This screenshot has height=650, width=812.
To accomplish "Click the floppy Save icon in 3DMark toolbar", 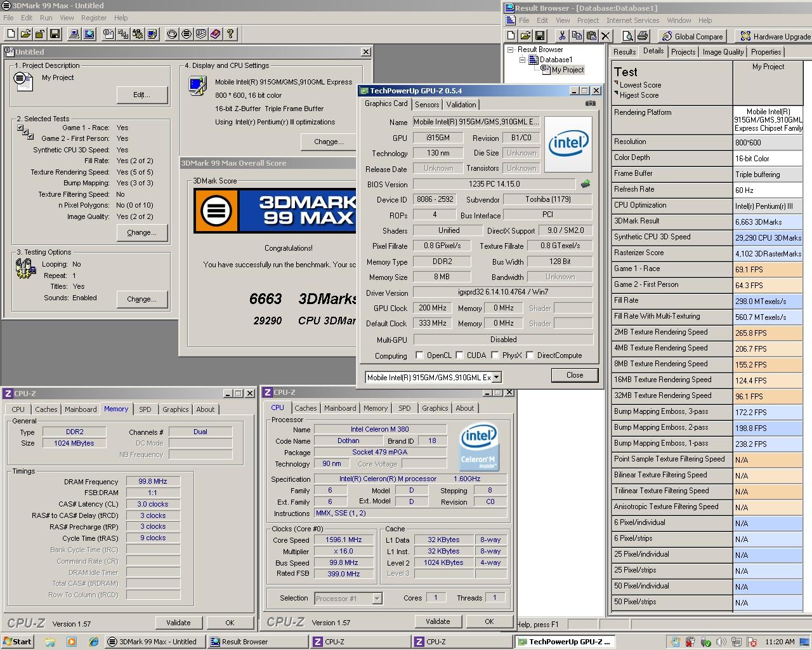I will pos(55,34).
